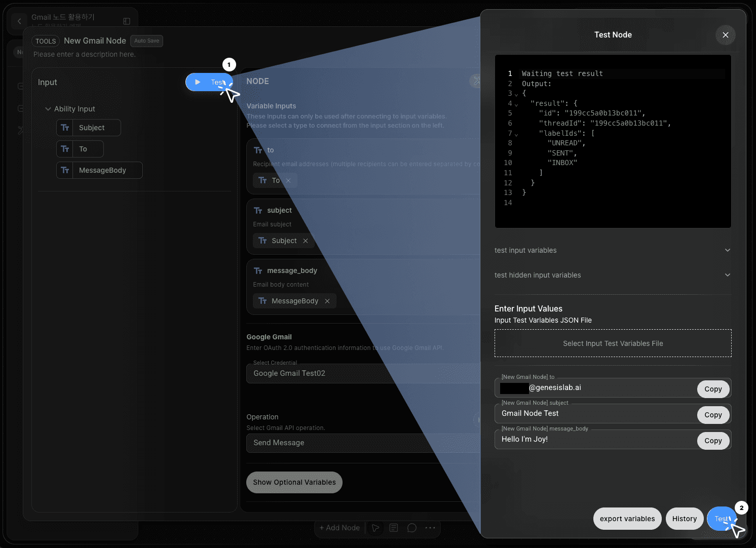Open the notes icon in bottom toolbar

coord(394,528)
